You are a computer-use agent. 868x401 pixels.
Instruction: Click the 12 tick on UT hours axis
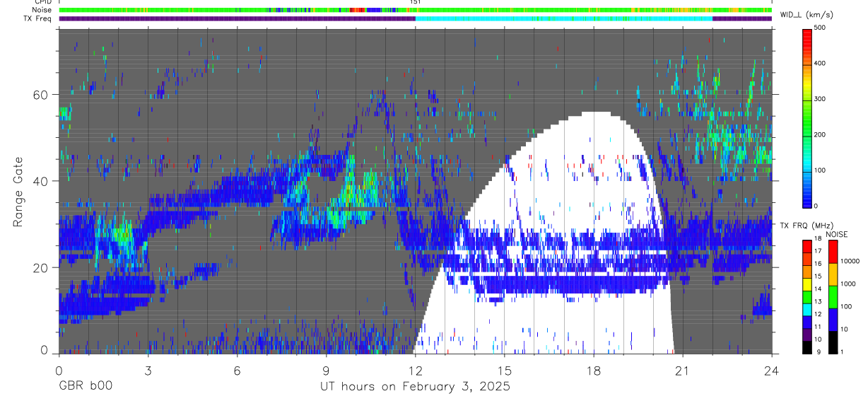[x=415, y=370]
